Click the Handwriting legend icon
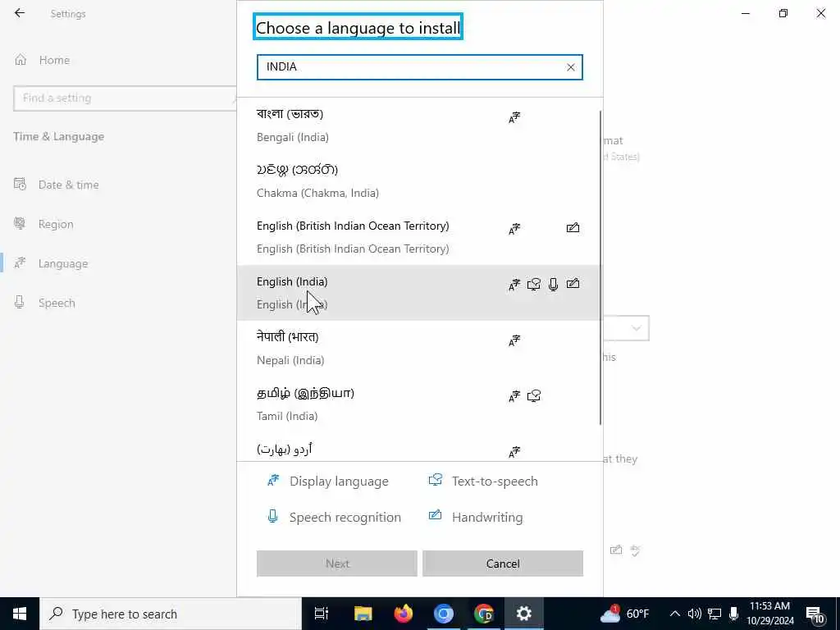Viewport: 840px width, 630px height. pyautogui.click(x=435, y=515)
